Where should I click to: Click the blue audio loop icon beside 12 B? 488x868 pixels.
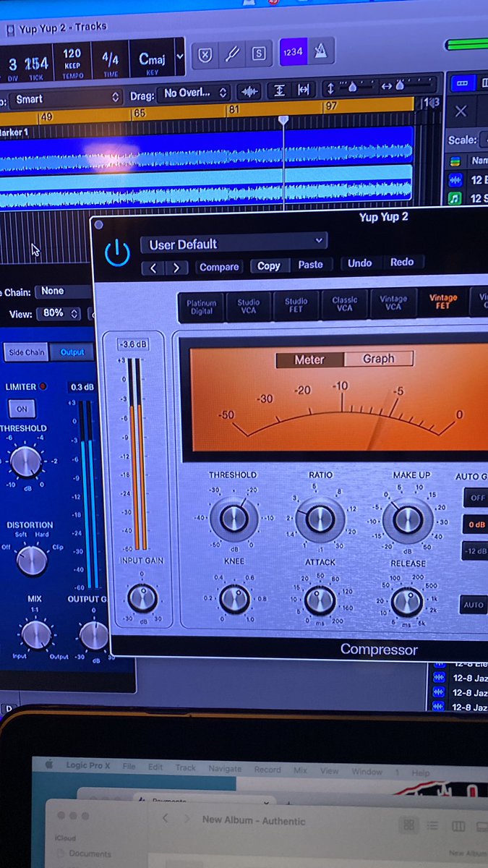click(455, 179)
